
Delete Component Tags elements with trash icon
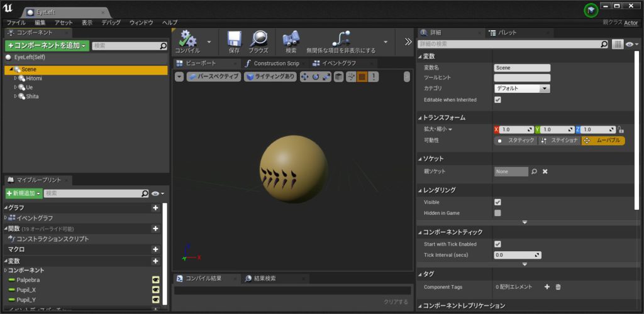pyautogui.click(x=558, y=287)
